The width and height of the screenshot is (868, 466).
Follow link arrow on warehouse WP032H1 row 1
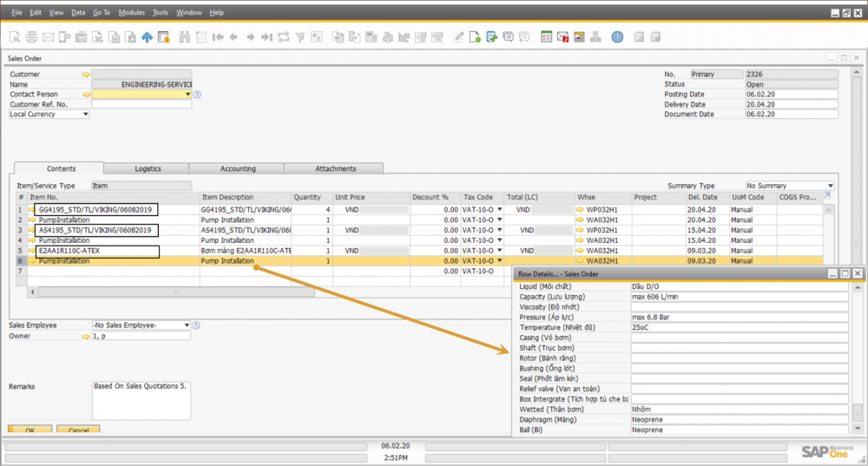(580, 210)
